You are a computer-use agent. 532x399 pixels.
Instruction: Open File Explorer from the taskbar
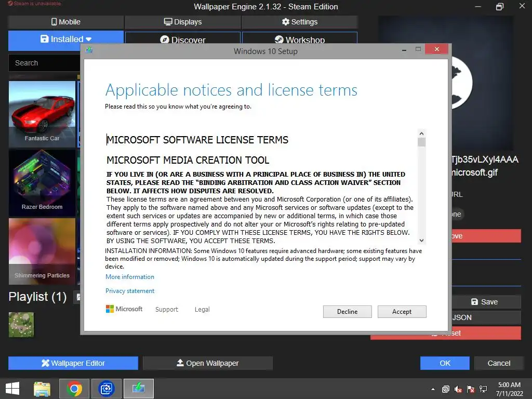tap(42, 389)
